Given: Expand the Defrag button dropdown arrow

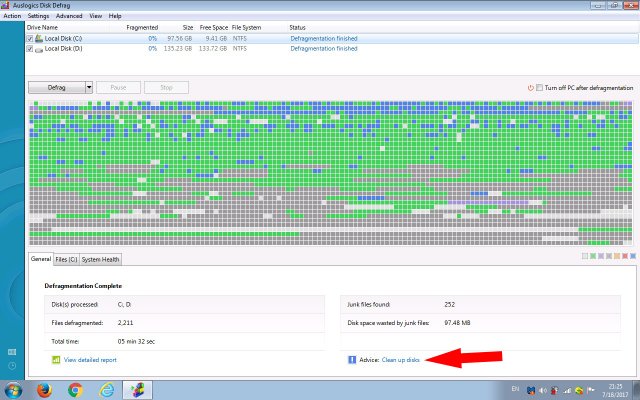Looking at the screenshot, I should (x=89, y=87).
